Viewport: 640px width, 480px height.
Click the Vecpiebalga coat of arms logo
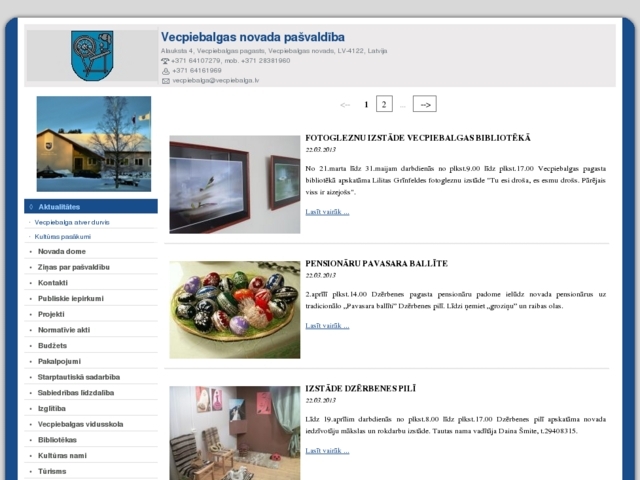point(92,56)
